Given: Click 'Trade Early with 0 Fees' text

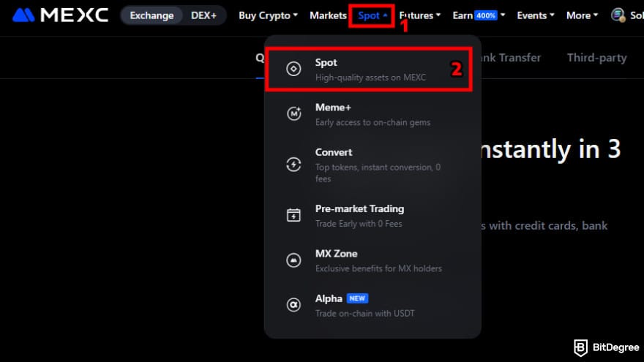Looking at the screenshot, I should click(359, 224).
